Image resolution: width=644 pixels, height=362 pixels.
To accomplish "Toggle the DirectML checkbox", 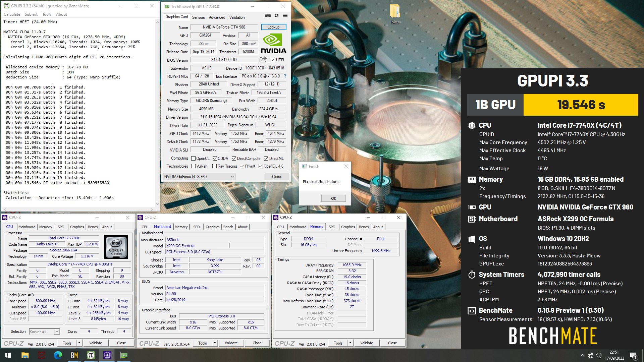I will coord(266,159).
